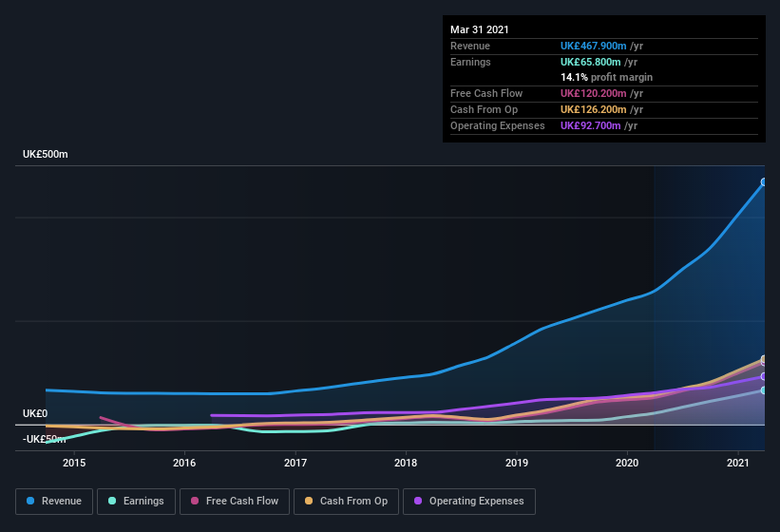The width and height of the screenshot is (780, 532).
Task: Click the UK£65.800m earnings value
Action: 591,62
